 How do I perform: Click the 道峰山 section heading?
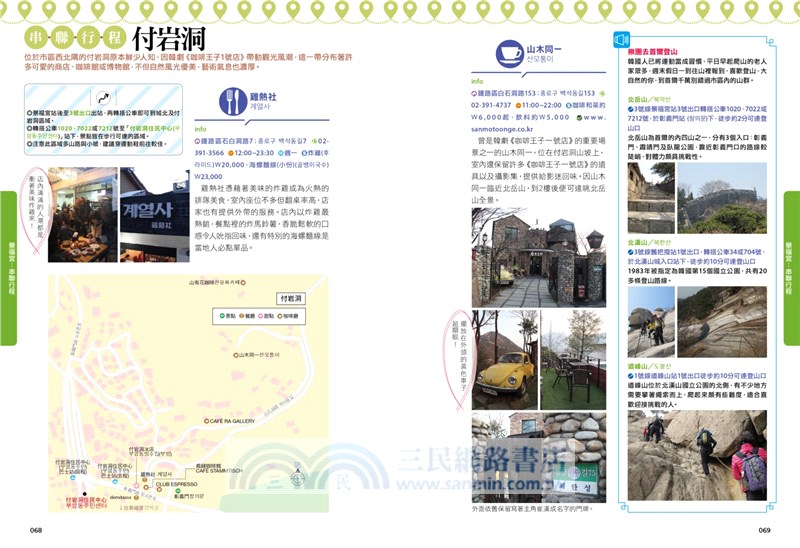(x=638, y=366)
